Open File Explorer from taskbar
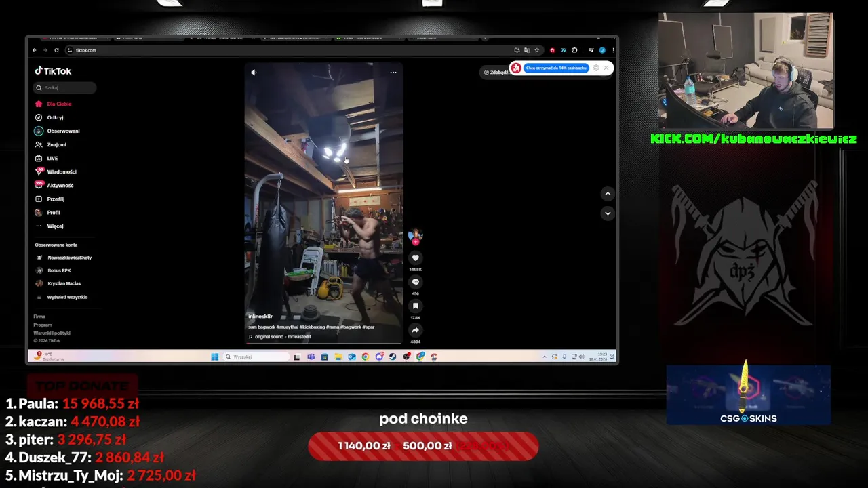868x488 pixels. pyautogui.click(x=338, y=357)
